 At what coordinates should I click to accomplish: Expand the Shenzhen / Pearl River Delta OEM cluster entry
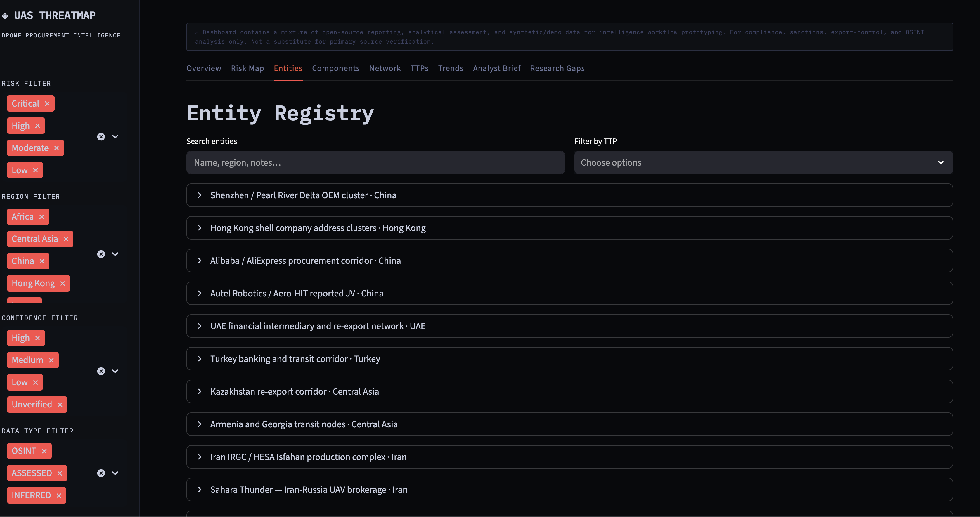(x=569, y=195)
